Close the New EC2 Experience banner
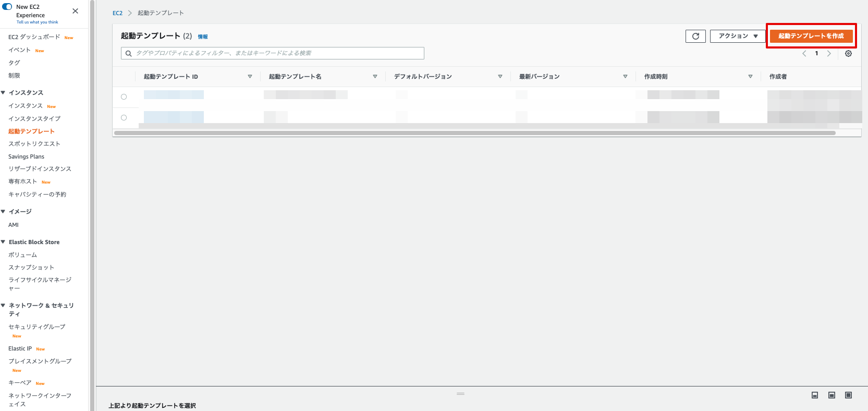The height and width of the screenshot is (411, 868). click(x=76, y=11)
